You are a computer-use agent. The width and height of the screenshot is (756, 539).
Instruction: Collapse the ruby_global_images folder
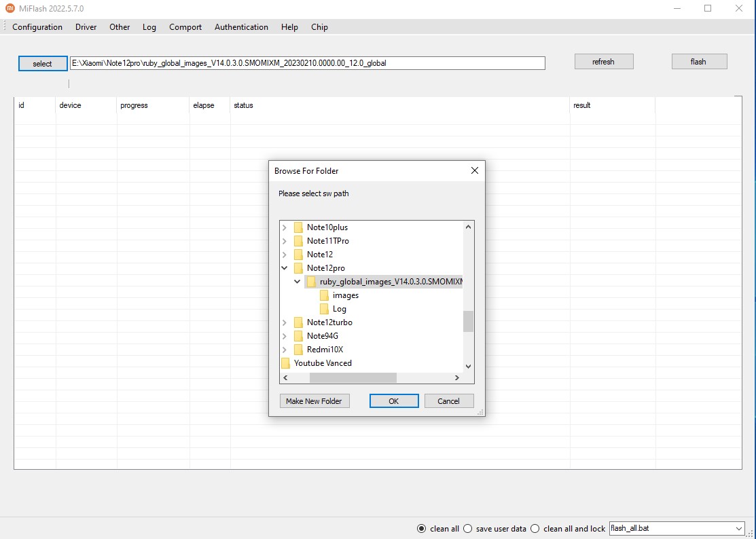(298, 282)
